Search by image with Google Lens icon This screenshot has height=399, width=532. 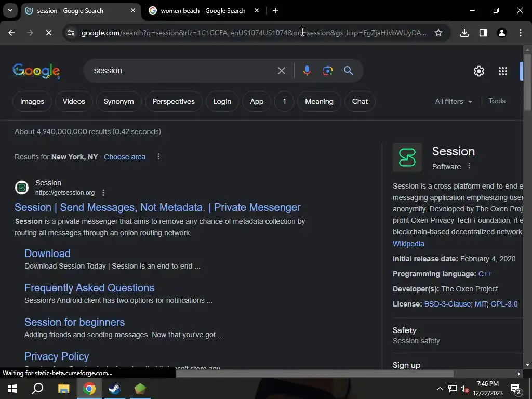coord(327,71)
